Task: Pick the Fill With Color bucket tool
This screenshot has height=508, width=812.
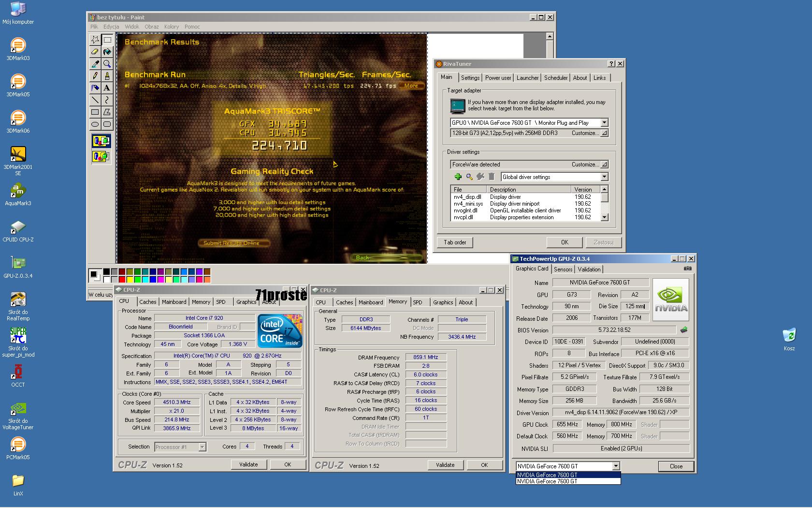Action: (107, 52)
